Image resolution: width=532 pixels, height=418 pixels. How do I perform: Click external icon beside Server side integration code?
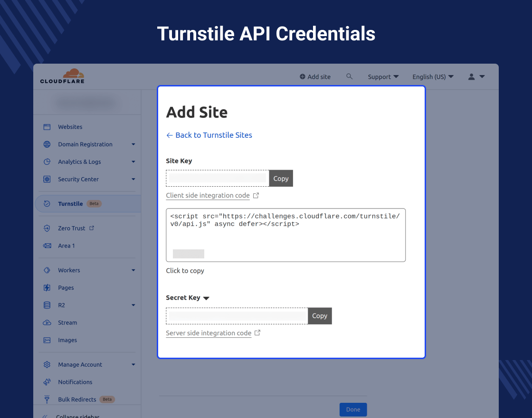pyautogui.click(x=257, y=333)
